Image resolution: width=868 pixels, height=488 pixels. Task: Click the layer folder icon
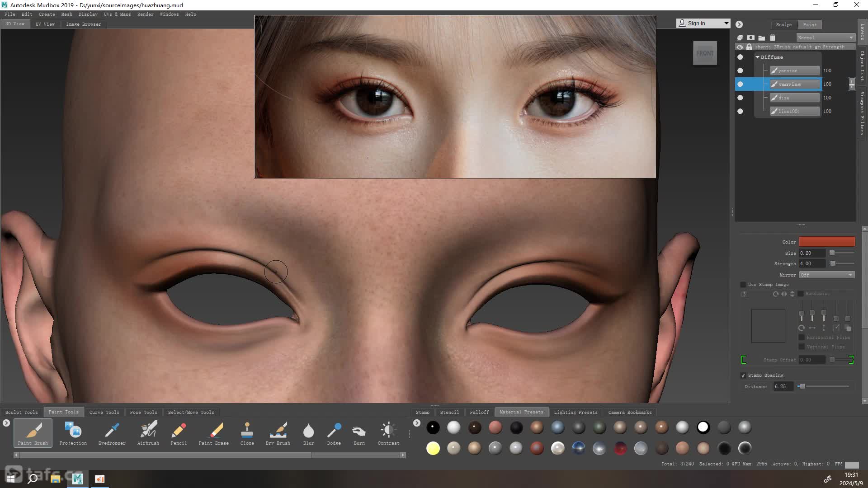[762, 38]
